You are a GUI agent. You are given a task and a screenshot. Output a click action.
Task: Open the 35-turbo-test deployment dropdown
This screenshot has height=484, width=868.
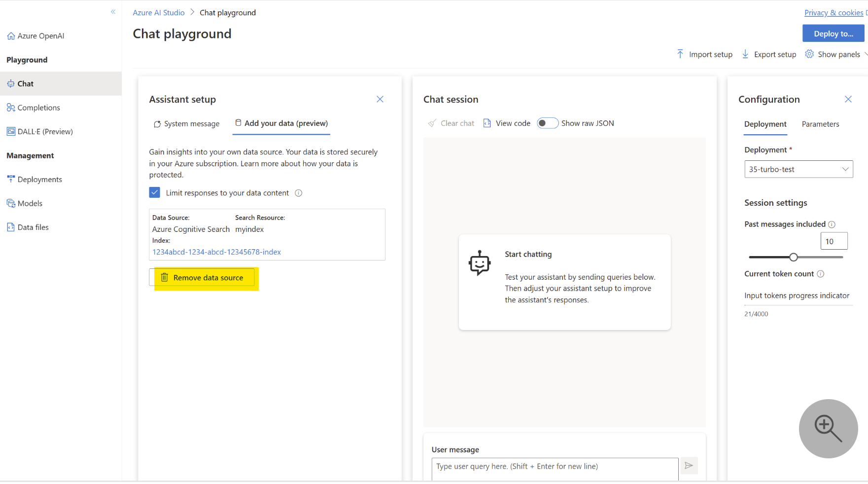pos(799,169)
